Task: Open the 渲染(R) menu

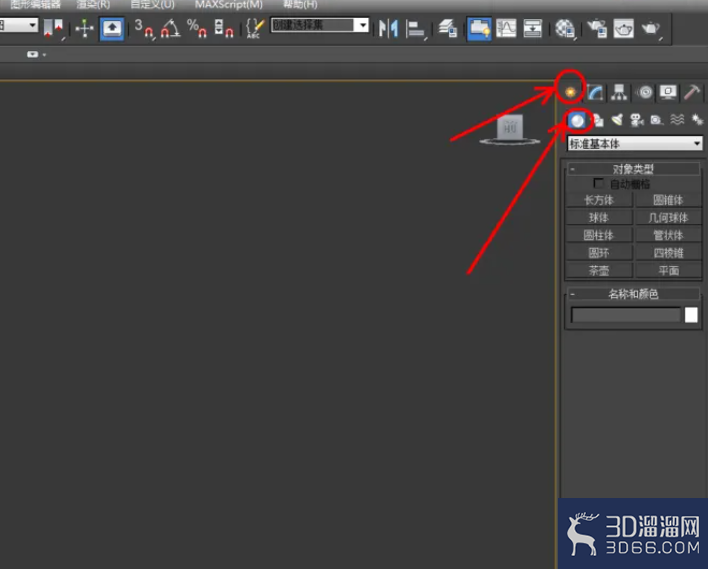Action: click(93, 5)
